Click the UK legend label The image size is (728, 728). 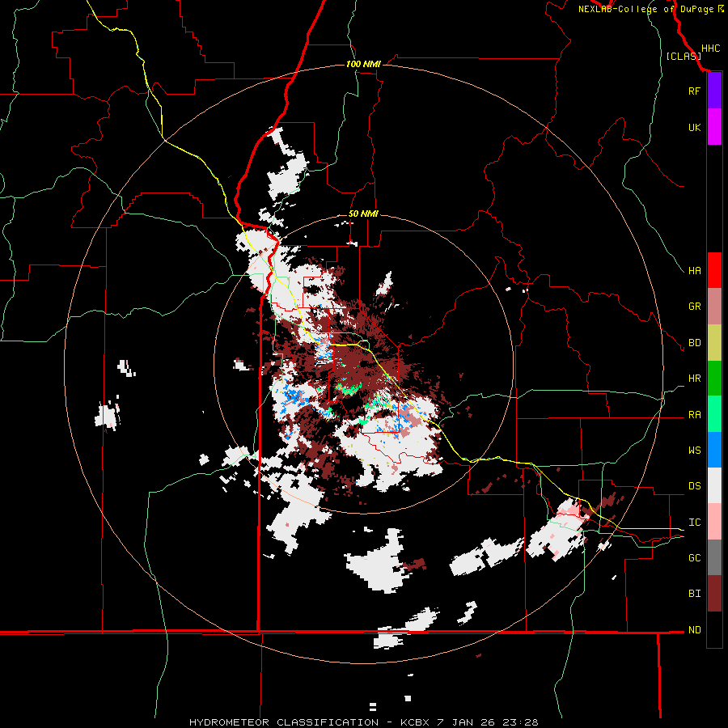point(694,127)
